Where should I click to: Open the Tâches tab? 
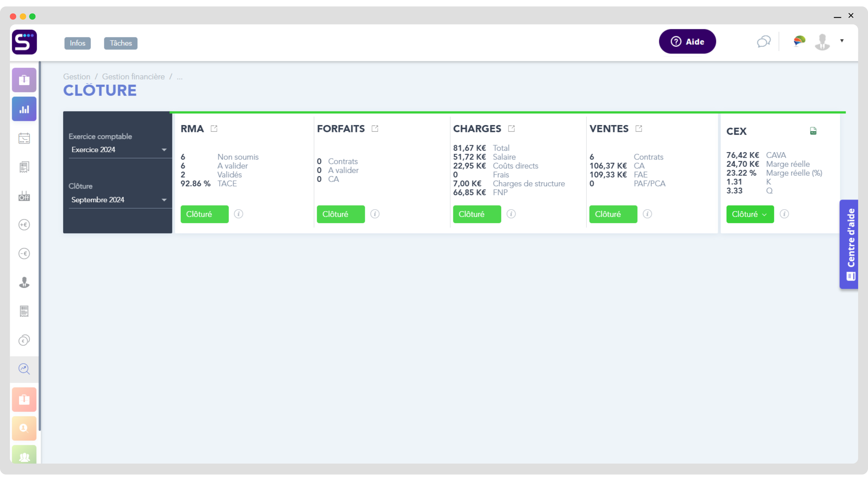click(121, 43)
